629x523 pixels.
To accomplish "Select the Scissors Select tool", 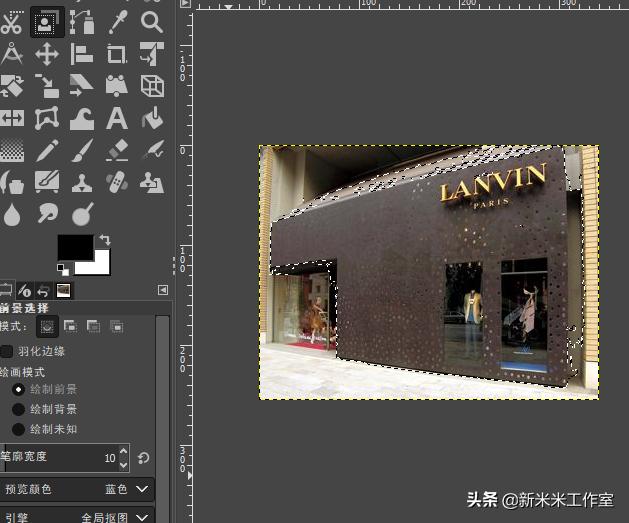I will tap(11, 22).
